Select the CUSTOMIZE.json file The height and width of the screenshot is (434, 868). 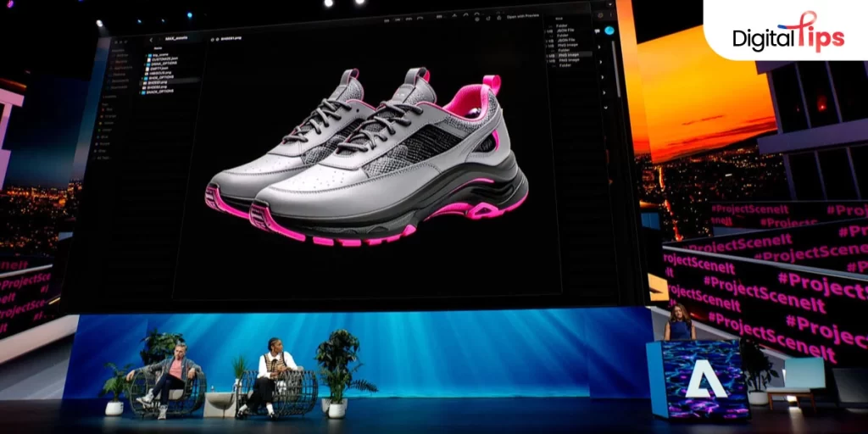coord(160,59)
